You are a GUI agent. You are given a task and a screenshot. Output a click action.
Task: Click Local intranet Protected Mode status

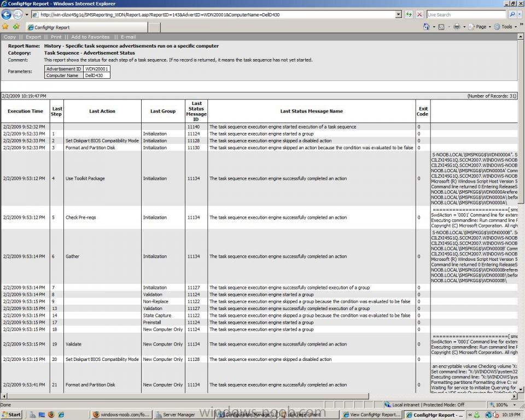coord(424,405)
